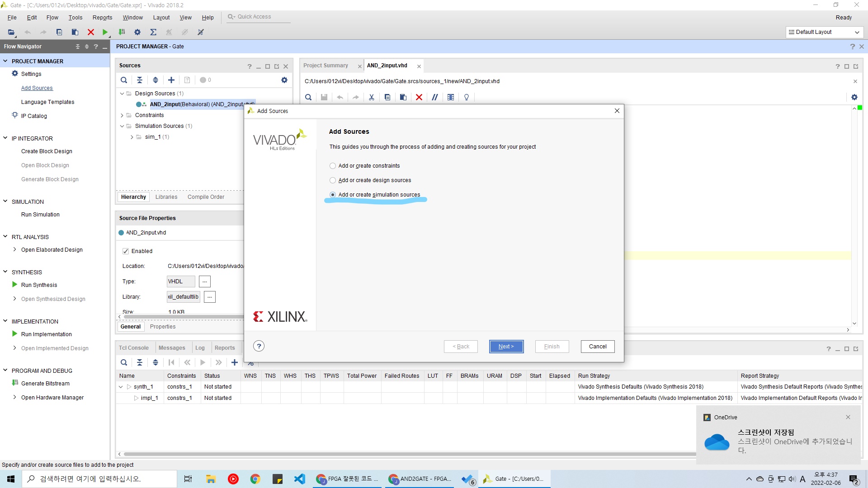Select 'Add or create constraints' option
Screen dimensions: 868x488
(x=333, y=166)
